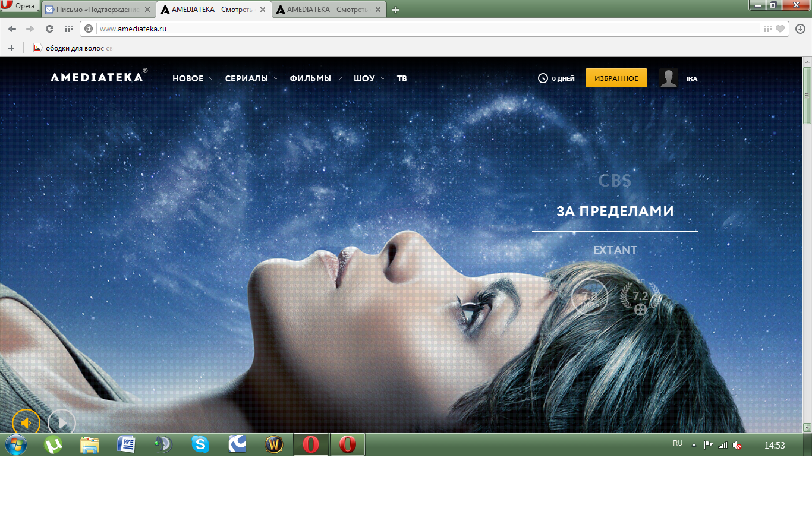Image resolution: width=812 pixels, height=527 pixels.
Task: Click the scrollbar up arrow
Action: pyautogui.click(x=807, y=62)
